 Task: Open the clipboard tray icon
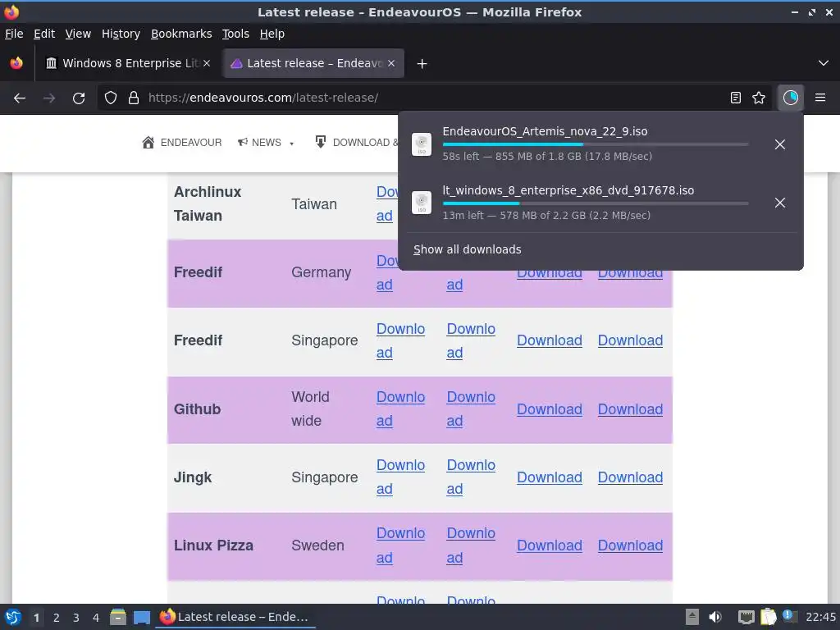(x=768, y=617)
